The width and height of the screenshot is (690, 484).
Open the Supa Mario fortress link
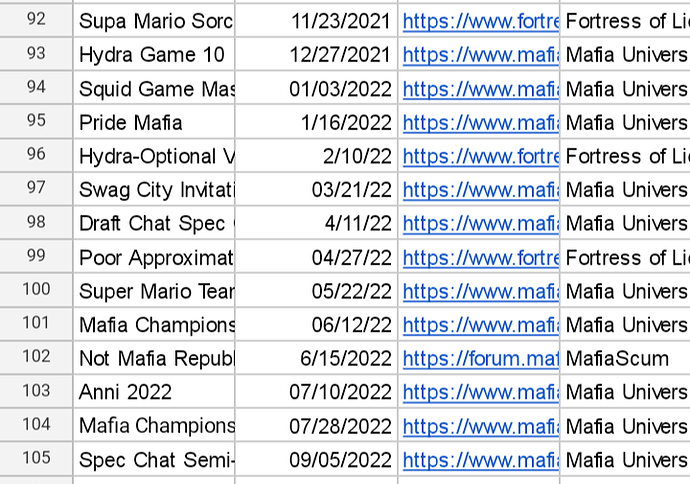tap(481, 21)
